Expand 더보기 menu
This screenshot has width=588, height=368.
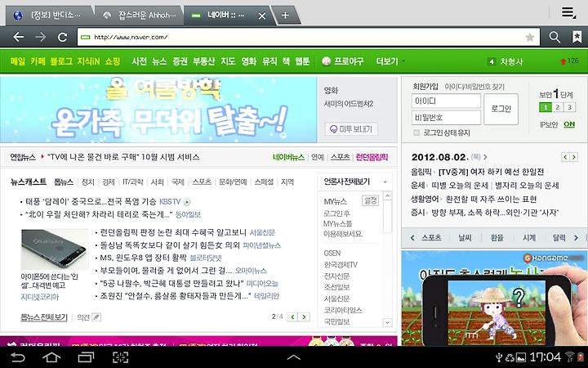390,61
